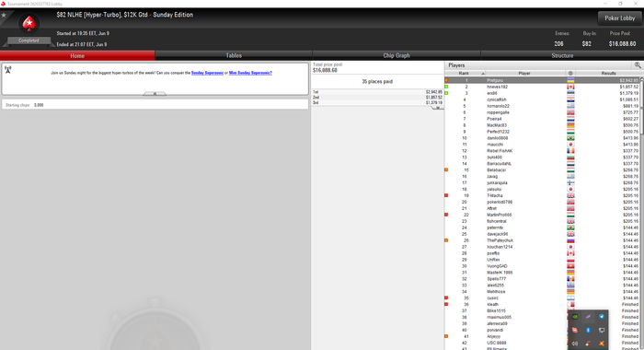Sort by Player column header

point(524,73)
